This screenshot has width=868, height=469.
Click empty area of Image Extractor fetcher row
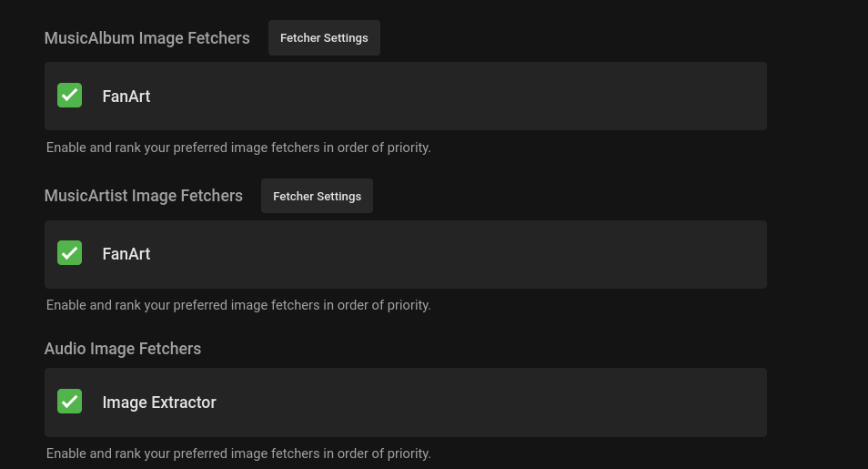[x=491, y=403]
